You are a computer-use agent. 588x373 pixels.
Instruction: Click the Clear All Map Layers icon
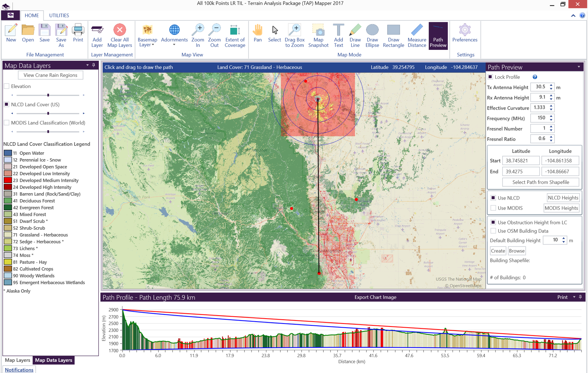pyautogui.click(x=119, y=36)
